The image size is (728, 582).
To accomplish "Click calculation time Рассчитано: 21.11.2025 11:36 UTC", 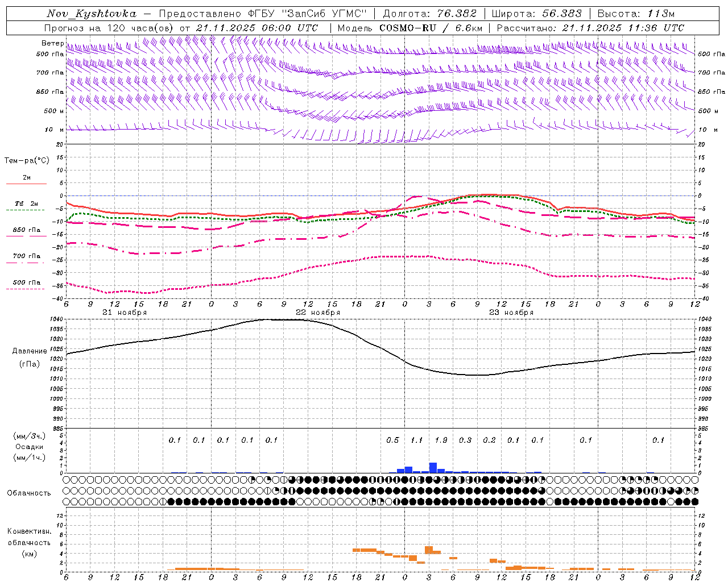I will [590, 28].
